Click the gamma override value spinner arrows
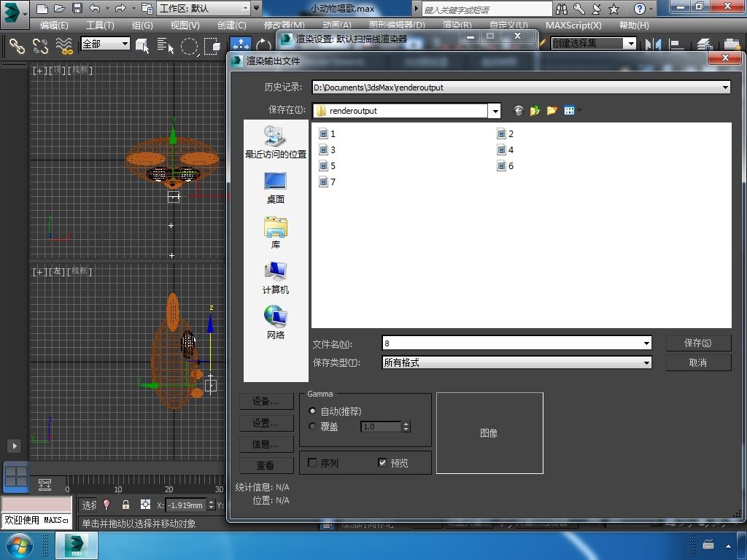This screenshot has height=560, width=747. coord(406,426)
